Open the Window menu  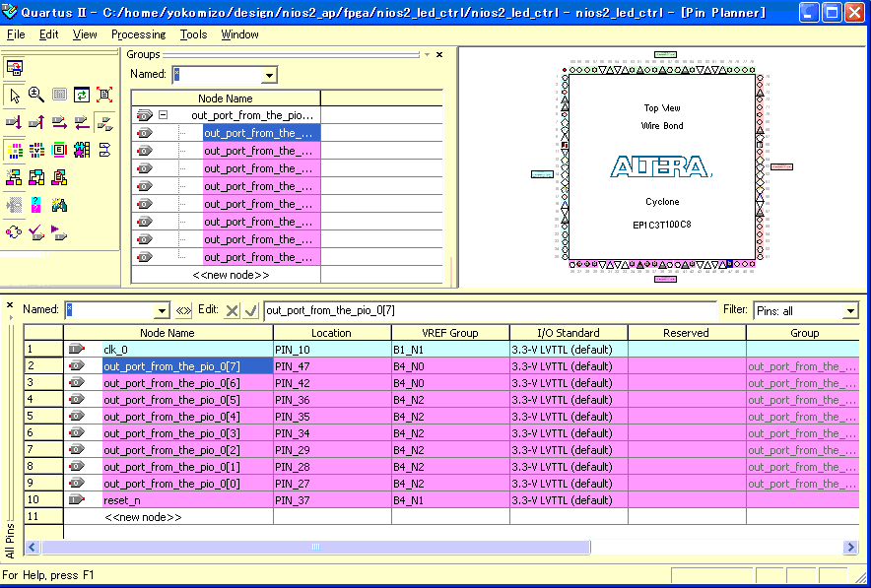click(x=239, y=34)
